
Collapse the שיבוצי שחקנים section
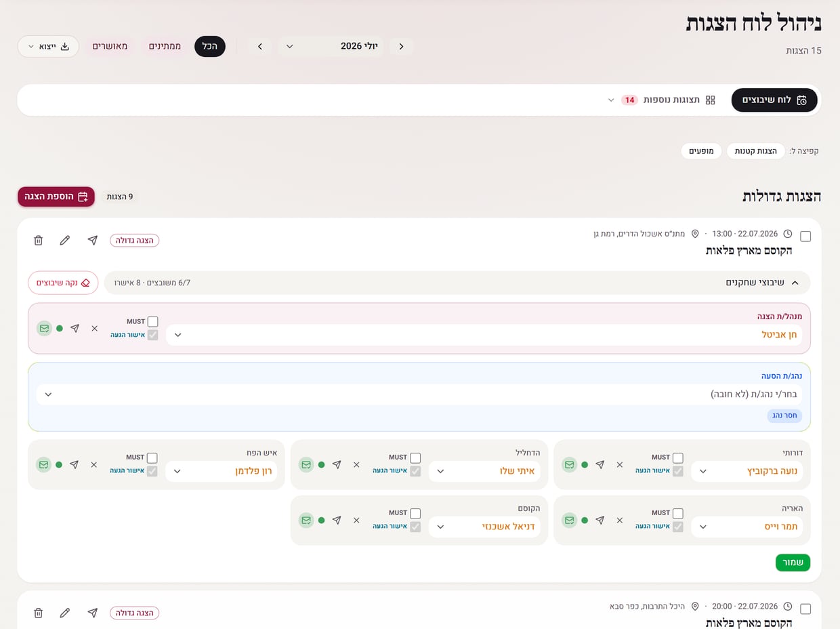pyautogui.click(x=457, y=283)
